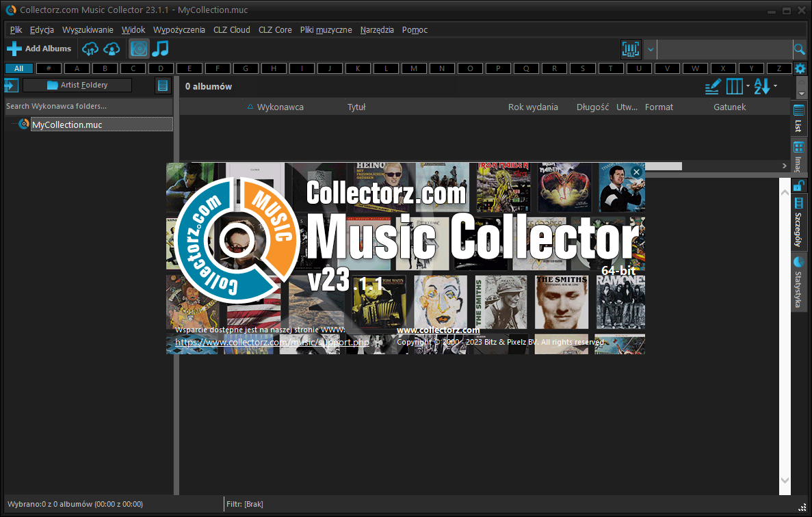The image size is (812, 517).
Task: Filter albums by letter S
Action: (x=583, y=68)
